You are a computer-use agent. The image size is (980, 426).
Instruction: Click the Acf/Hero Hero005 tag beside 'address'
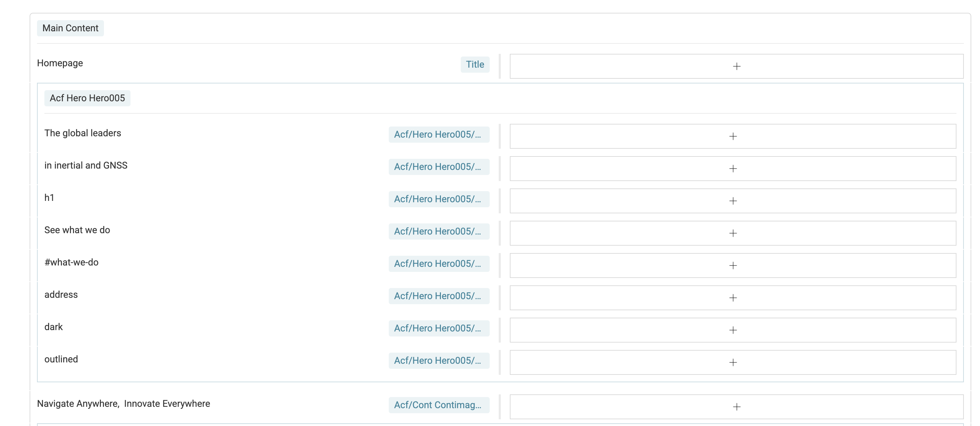tap(439, 296)
